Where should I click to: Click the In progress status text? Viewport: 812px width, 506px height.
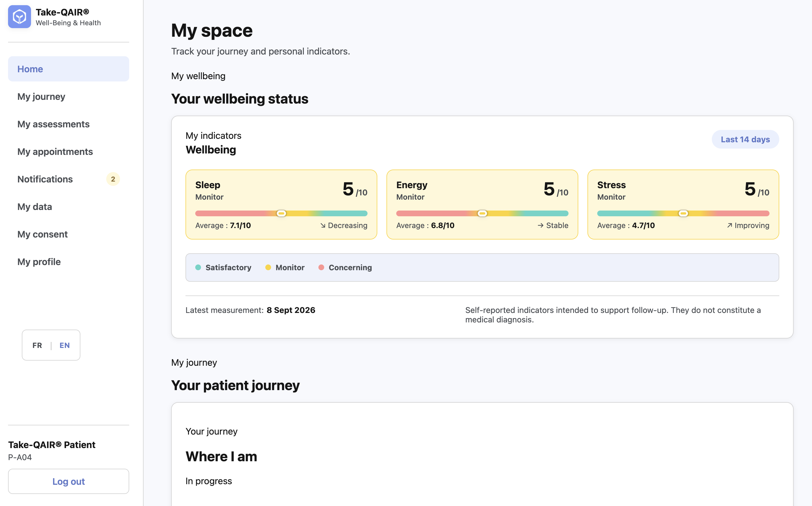coord(209,481)
